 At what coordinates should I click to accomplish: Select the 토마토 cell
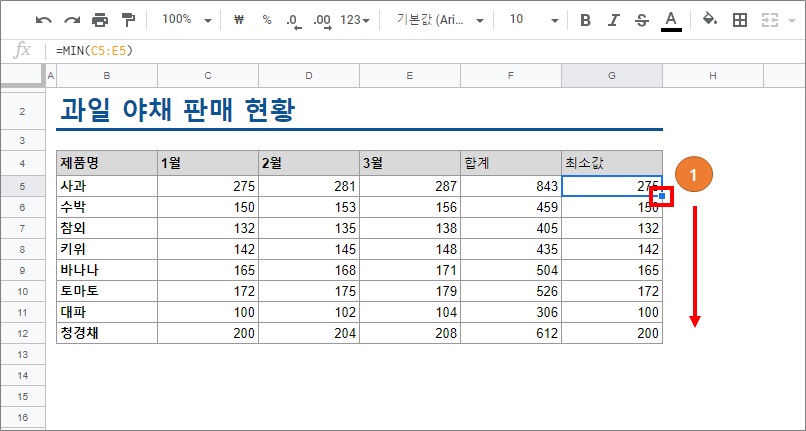(107, 292)
